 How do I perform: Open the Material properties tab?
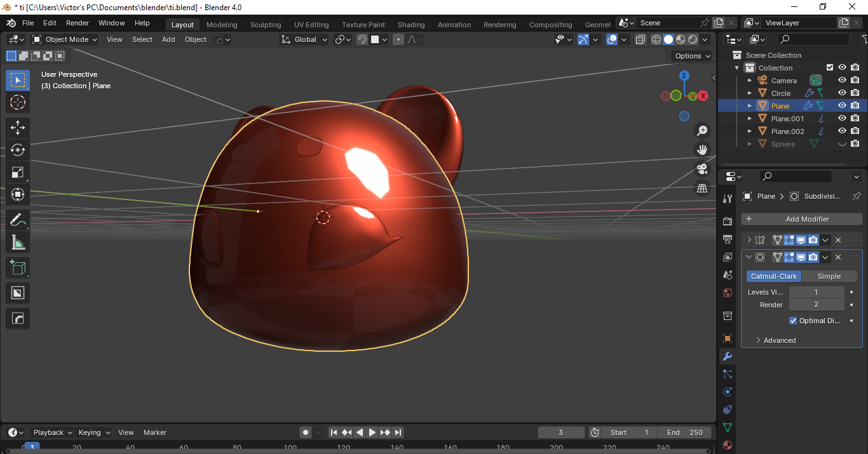point(728,445)
